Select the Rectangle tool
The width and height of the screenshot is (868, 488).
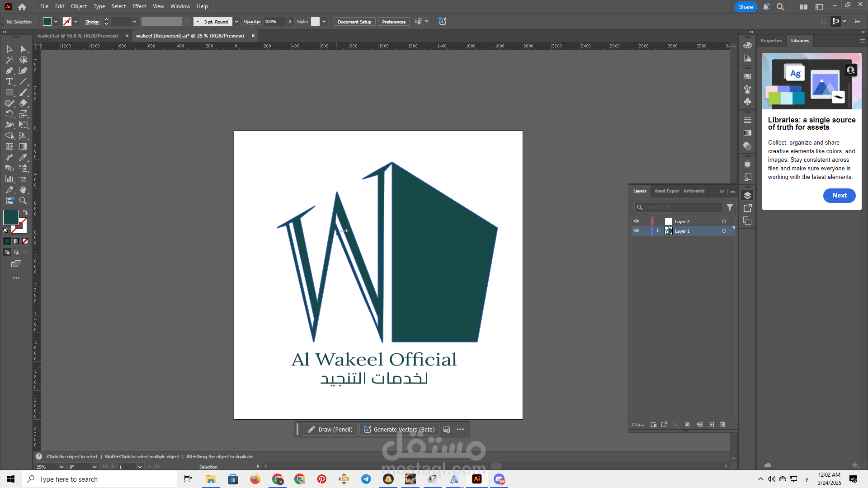(x=9, y=92)
